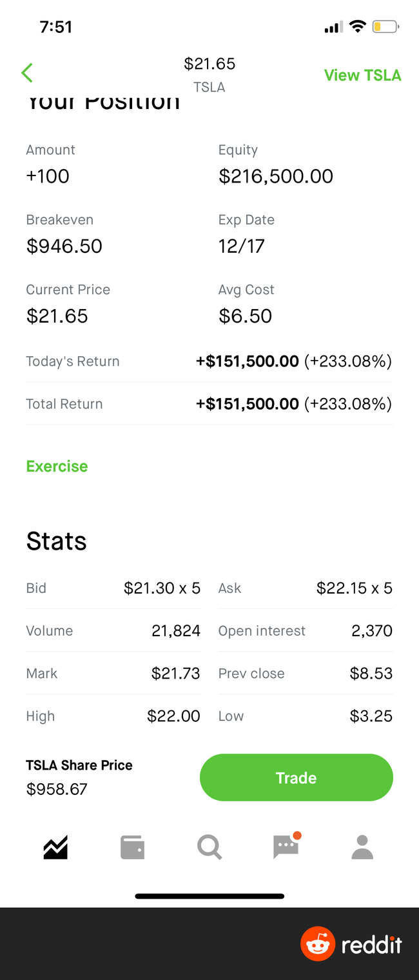Image resolution: width=419 pixels, height=980 pixels.
Task: Open the account profile tab icon
Action: (362, 847)
